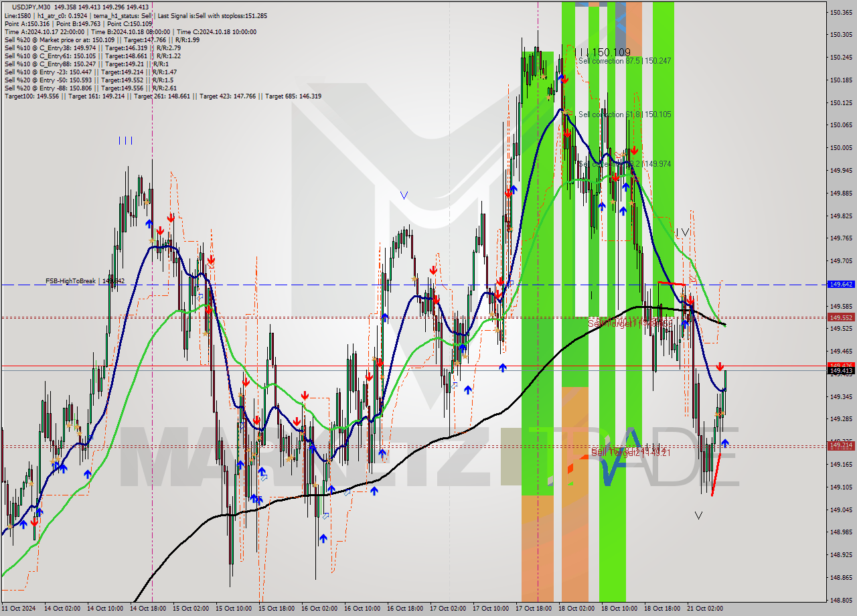Click the 150.245 price axis label
This screenshot has height=616, width=857.
pos(841,57)
